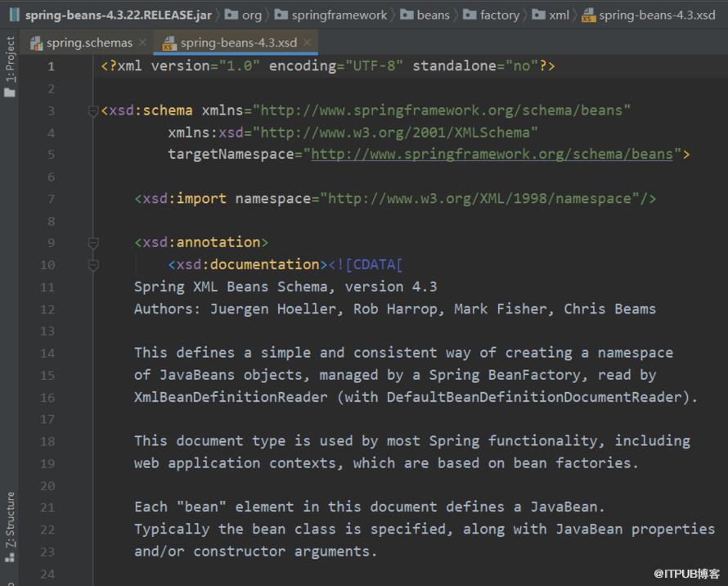The image size is (728, 586).
Task: Click the spring-beans jar archive icon in breadcrumb
Action: (15, 15)
